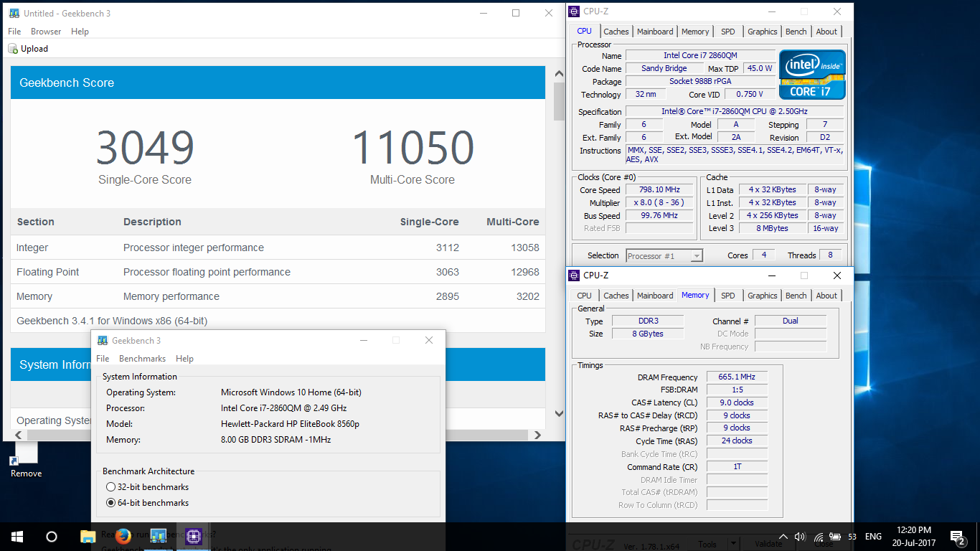
Task: Open About tab in upper CPU-Z window
Action: (x=826, y=32)
